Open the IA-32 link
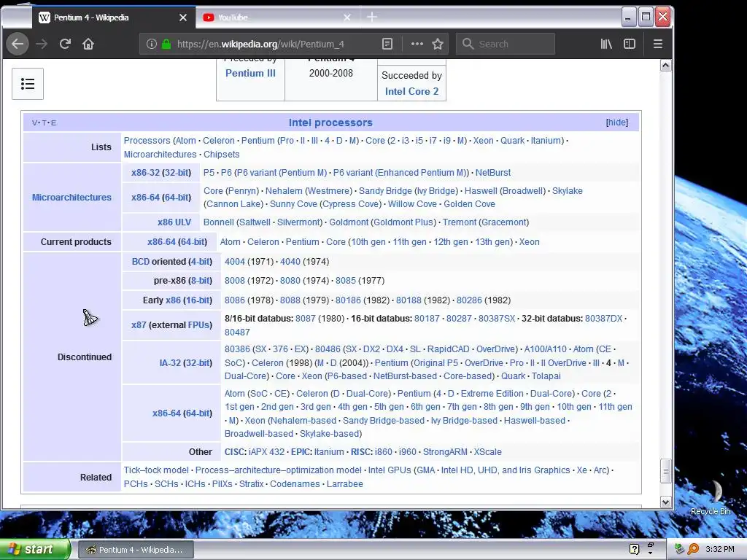 tap(170, 363)
